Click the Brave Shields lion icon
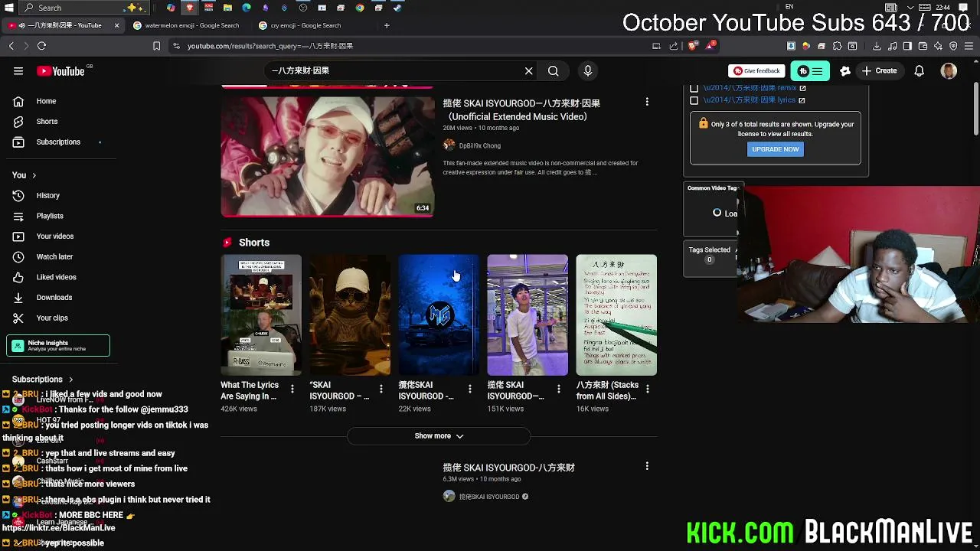The width and height of the screenshot is (980, 551). pos(692,46)
